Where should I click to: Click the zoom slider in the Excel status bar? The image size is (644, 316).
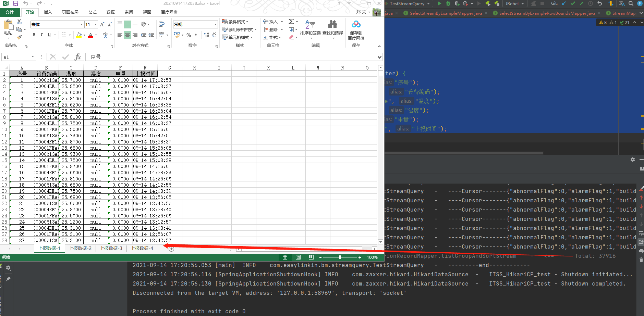(x=340, y=257)
